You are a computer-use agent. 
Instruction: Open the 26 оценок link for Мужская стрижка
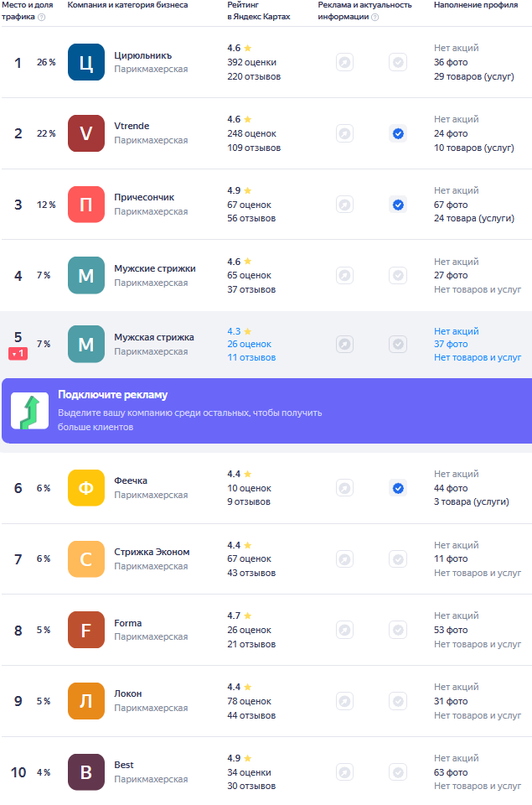250,344
